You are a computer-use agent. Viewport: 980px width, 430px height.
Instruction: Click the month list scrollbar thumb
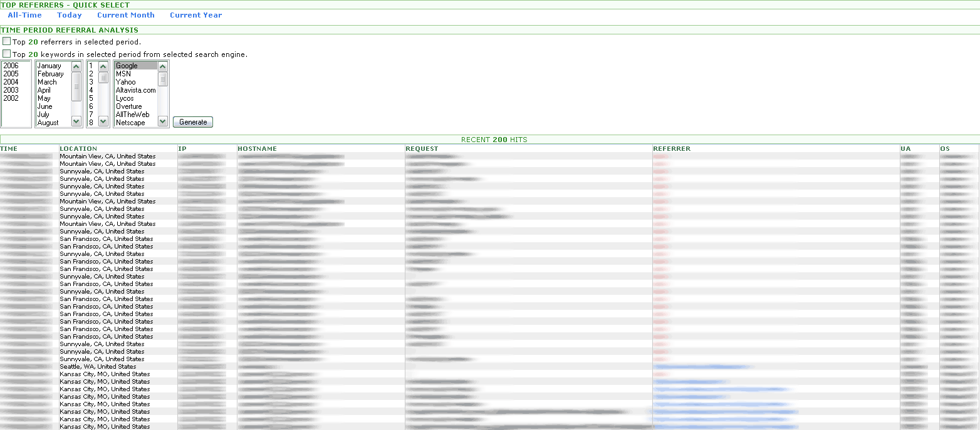point(76,86)
